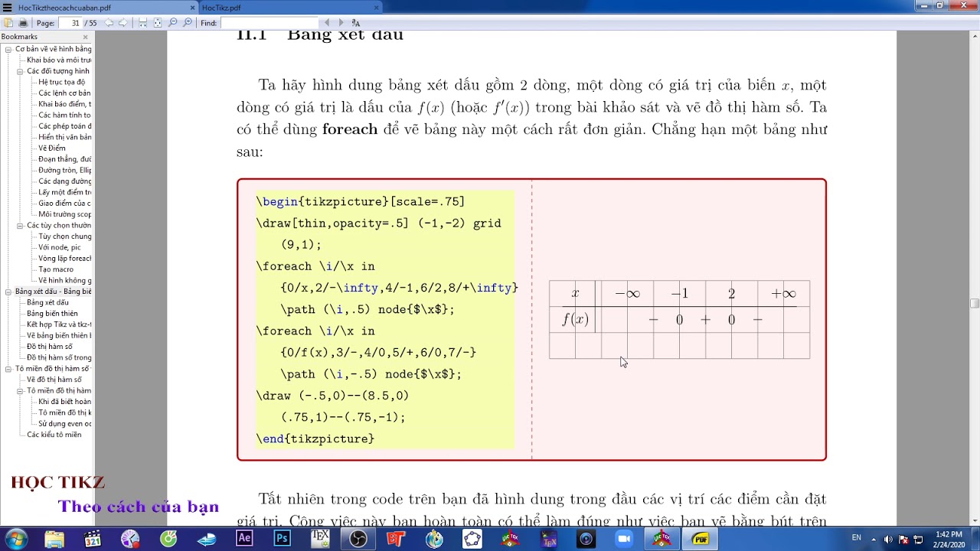Open 'Đoạn thẳng, đườ' bookmark
Viewport: 980px width, 551px height.
[64, 159]
